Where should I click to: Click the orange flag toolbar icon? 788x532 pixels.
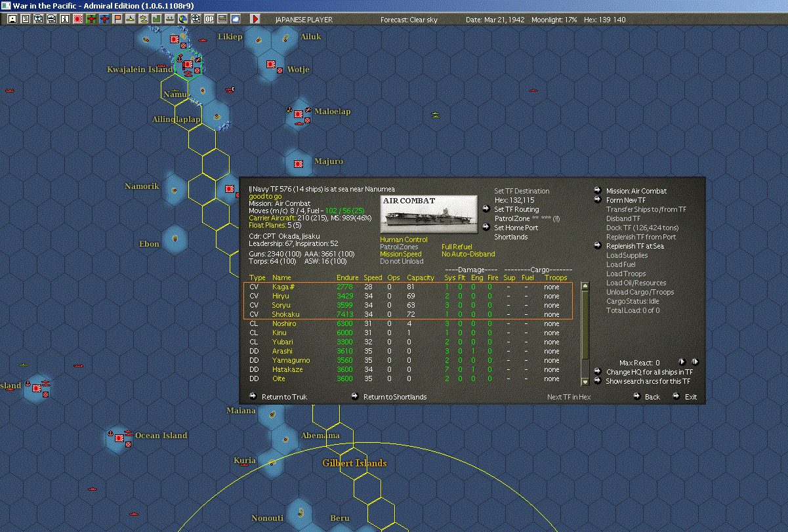point(117,19)
